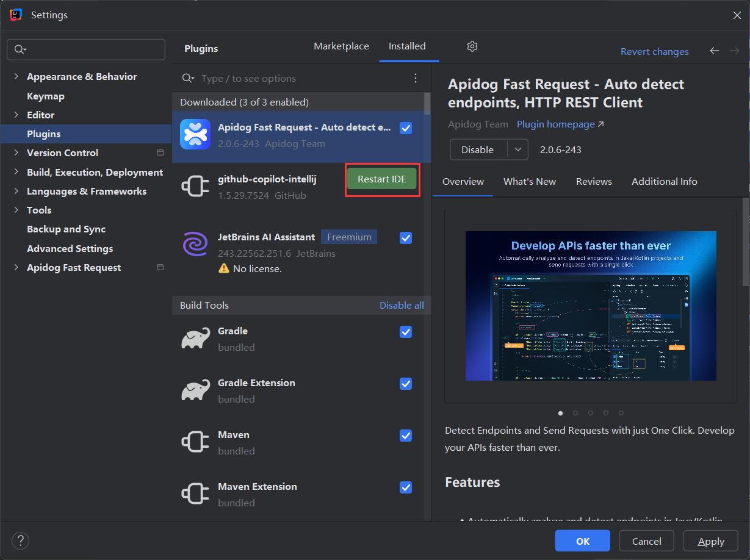Open the What's New tab
Screen dimensions: 750x560
[x=530, y=182]
